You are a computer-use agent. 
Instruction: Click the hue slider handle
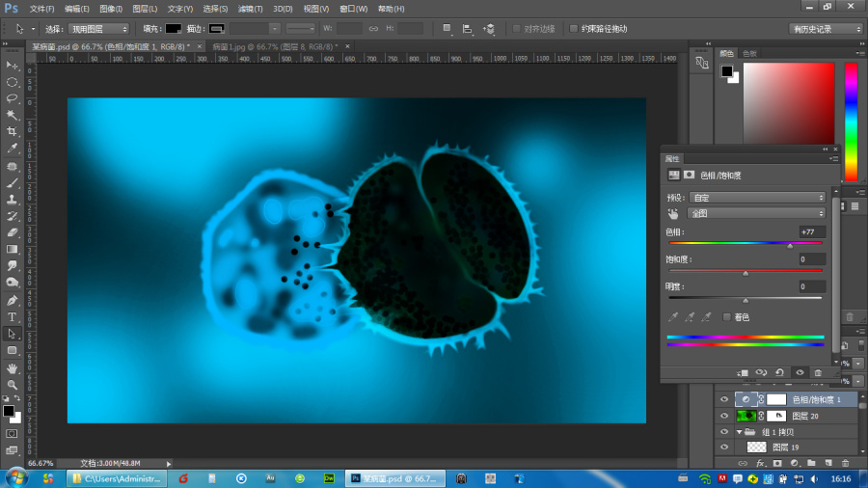[790, 246]
